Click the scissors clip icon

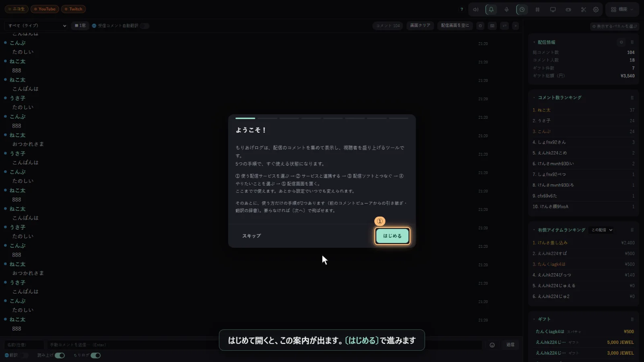[584, 10]
